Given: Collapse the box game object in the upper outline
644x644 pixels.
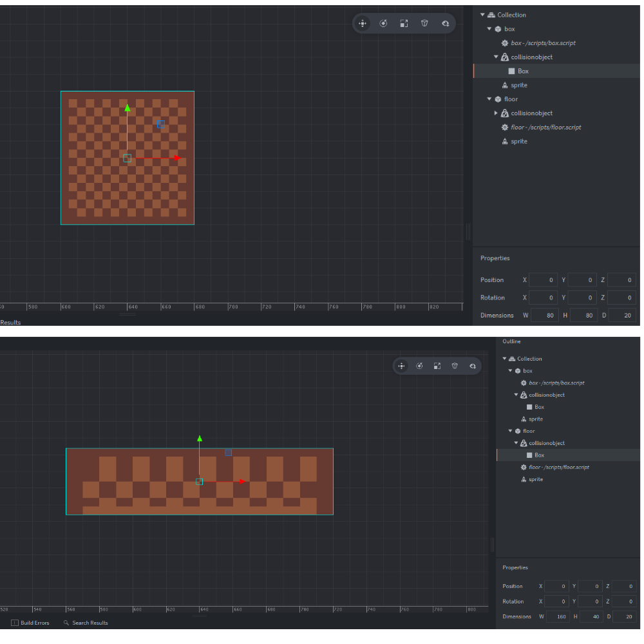Looking at the screenshot, I should click(489, 29).
